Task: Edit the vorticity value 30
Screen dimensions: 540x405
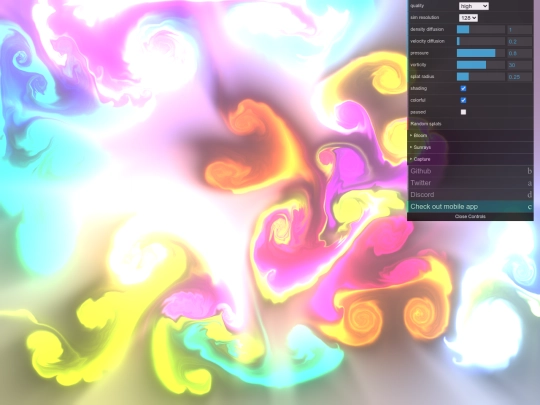Action: [519, 65]
